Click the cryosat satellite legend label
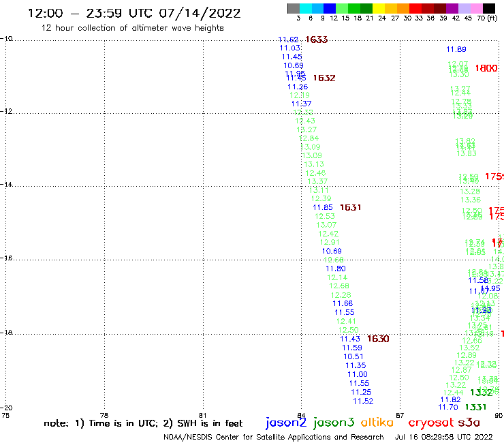504x443 pixels. pyautogui.click(x=430, y=423)
